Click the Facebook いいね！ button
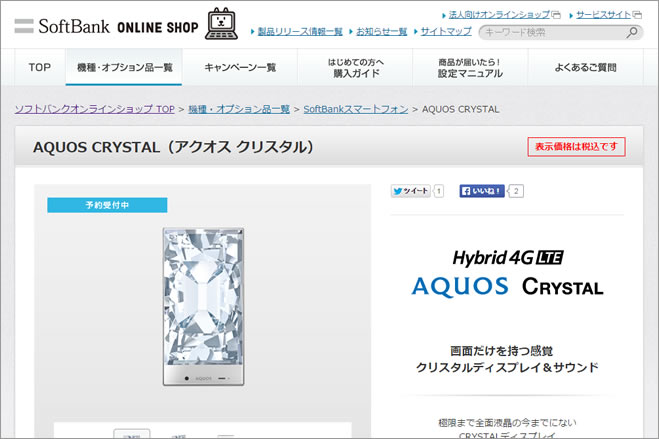659x439 pixels. (482, 191)
